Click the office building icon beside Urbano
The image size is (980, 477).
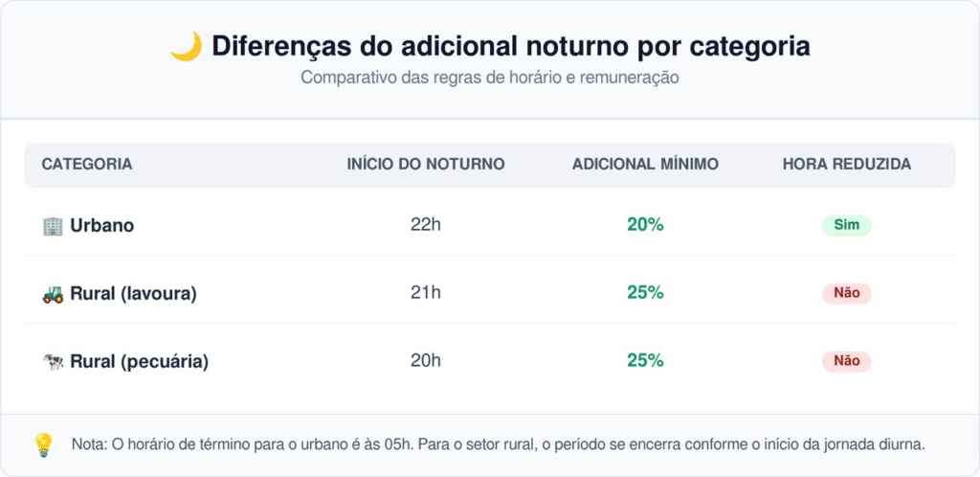coord(53,226)
